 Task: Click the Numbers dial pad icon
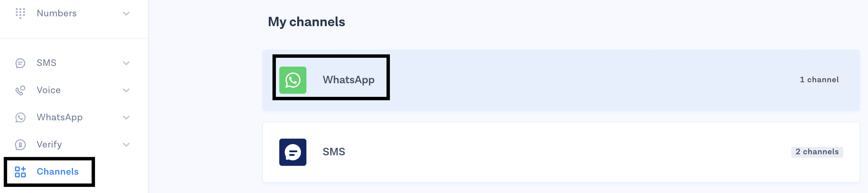coord(20,13)
